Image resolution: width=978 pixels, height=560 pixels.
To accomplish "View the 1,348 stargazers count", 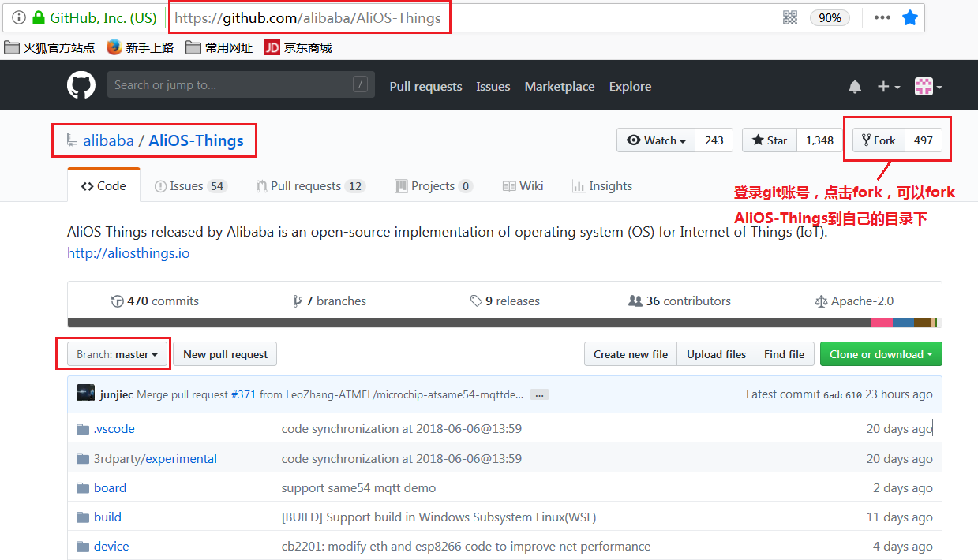I will click(x=819, y=140).
